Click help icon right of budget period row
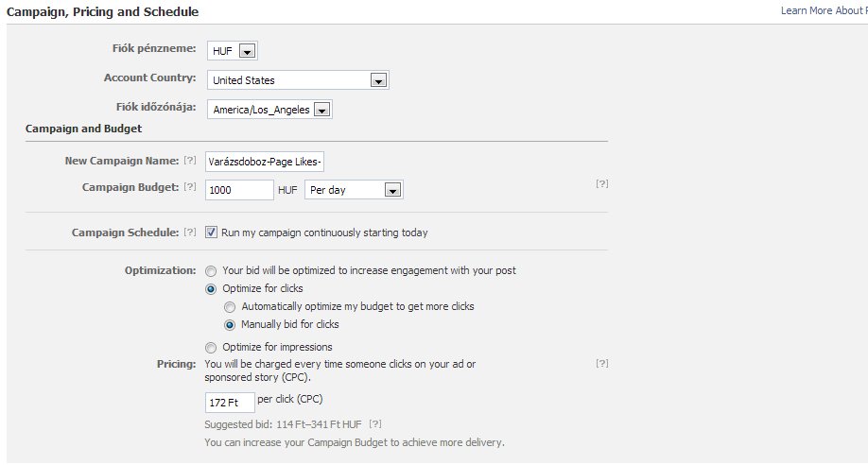 coord(601,184)
